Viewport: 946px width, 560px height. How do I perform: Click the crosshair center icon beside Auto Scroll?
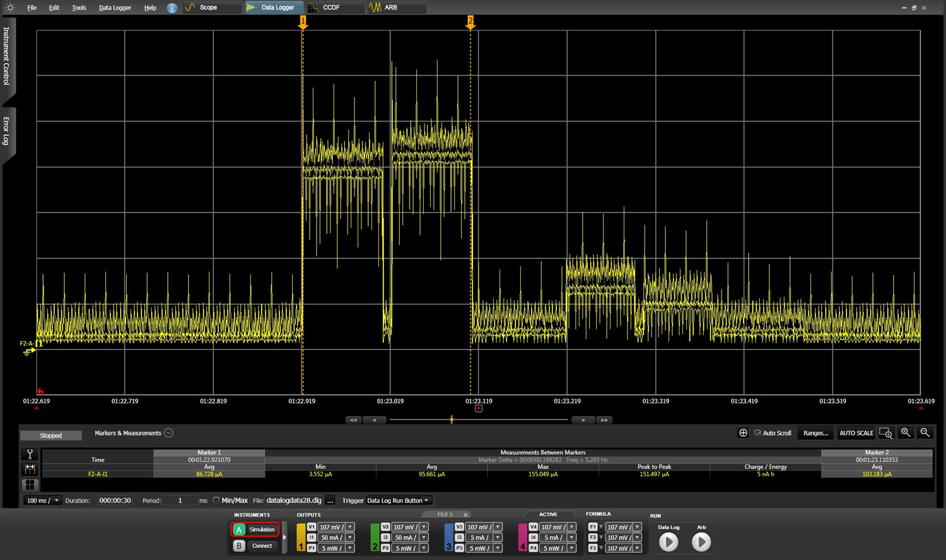point(743,433)
